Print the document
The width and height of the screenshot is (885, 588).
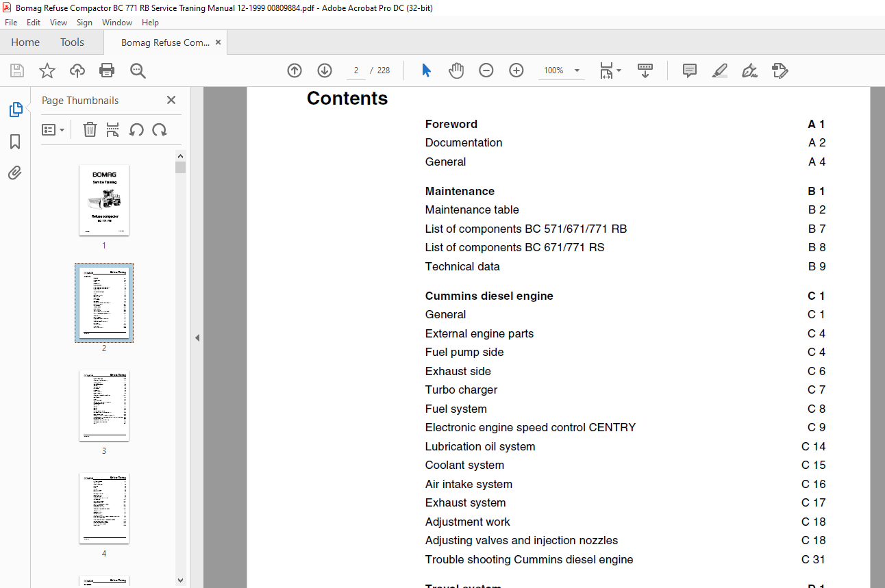pos(107,71)
